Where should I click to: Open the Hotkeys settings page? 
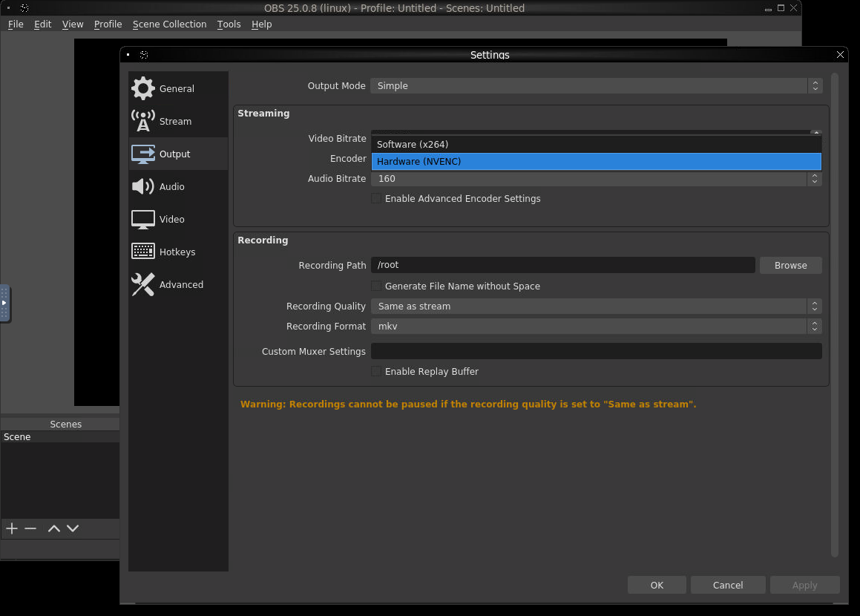pos(177,251)
